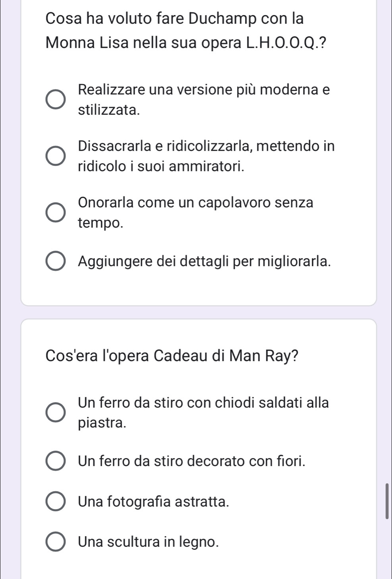Select 'Una fotografia astratta' radio button
The height and width of the screenshot is (579, 392).
tap(56, 502)
